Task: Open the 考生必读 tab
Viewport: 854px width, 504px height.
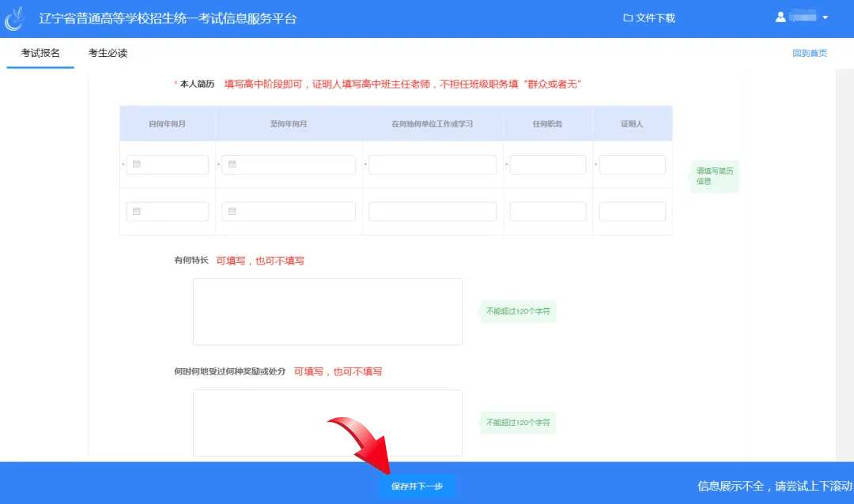Action: pos(108,53)
